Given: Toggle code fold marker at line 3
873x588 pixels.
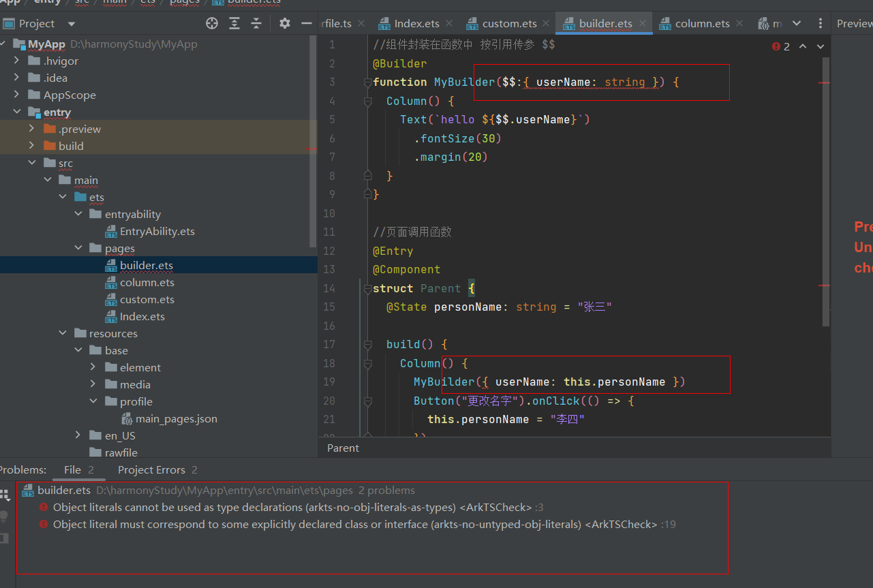Looking at the screenshot, I should click(x=367, y=82).
